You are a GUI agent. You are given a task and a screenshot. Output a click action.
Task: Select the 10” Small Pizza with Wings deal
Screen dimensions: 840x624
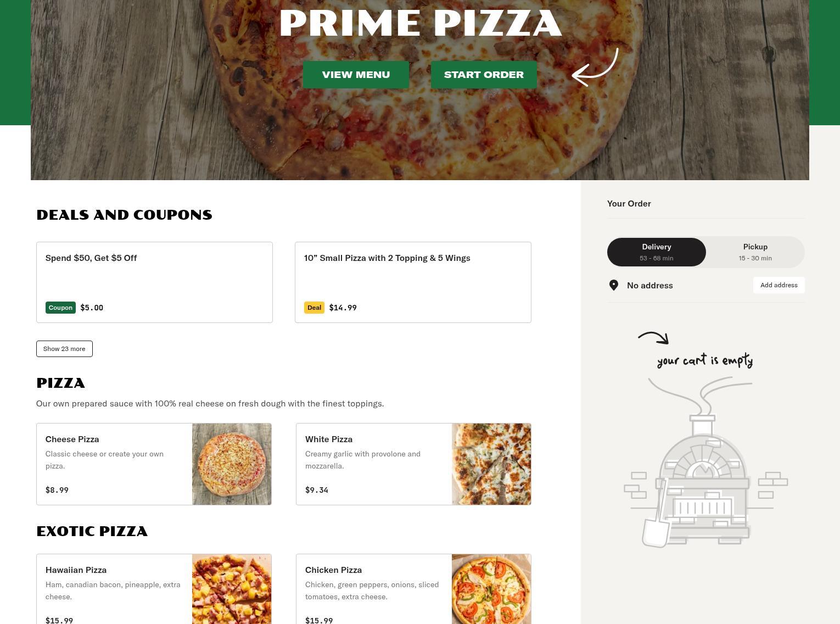tap(413, 282)
